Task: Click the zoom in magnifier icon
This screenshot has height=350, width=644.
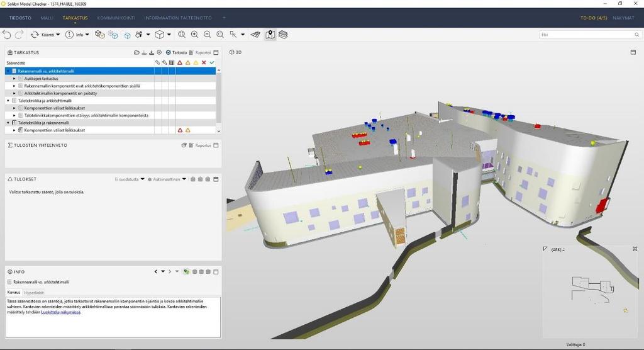Action: 194,35
